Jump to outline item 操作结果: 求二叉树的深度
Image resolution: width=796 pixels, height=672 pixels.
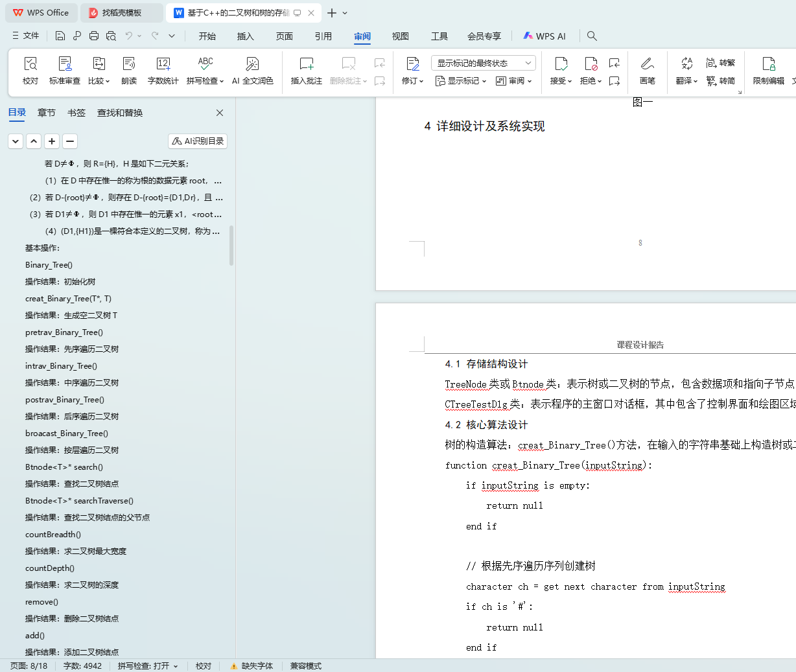coord(72,585)
